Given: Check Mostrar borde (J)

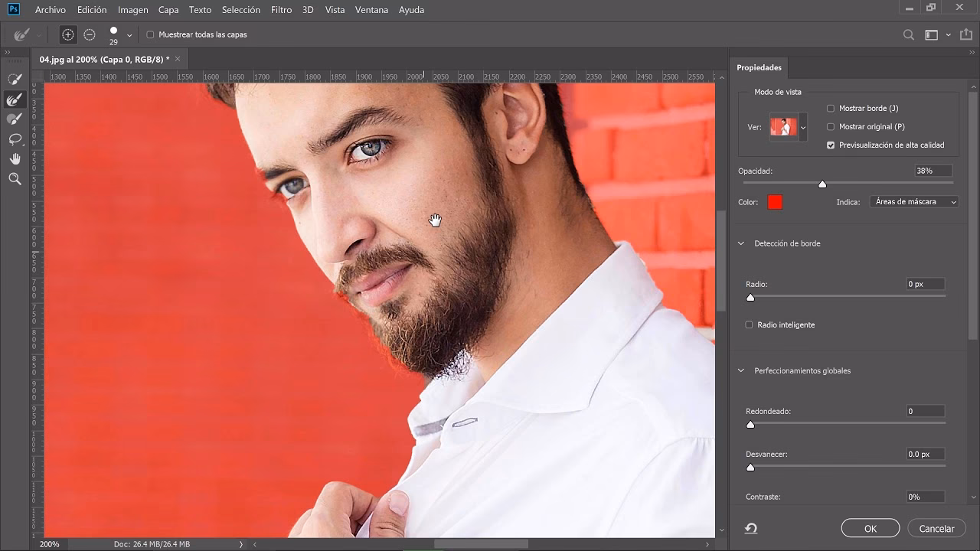Looking at the screenshot, I should point(830,108).
